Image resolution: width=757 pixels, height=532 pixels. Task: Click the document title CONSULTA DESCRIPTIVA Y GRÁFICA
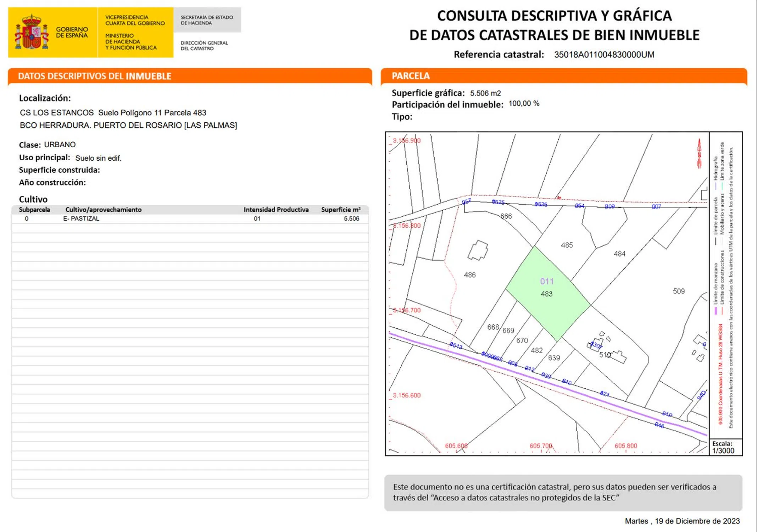coord(555,16)
